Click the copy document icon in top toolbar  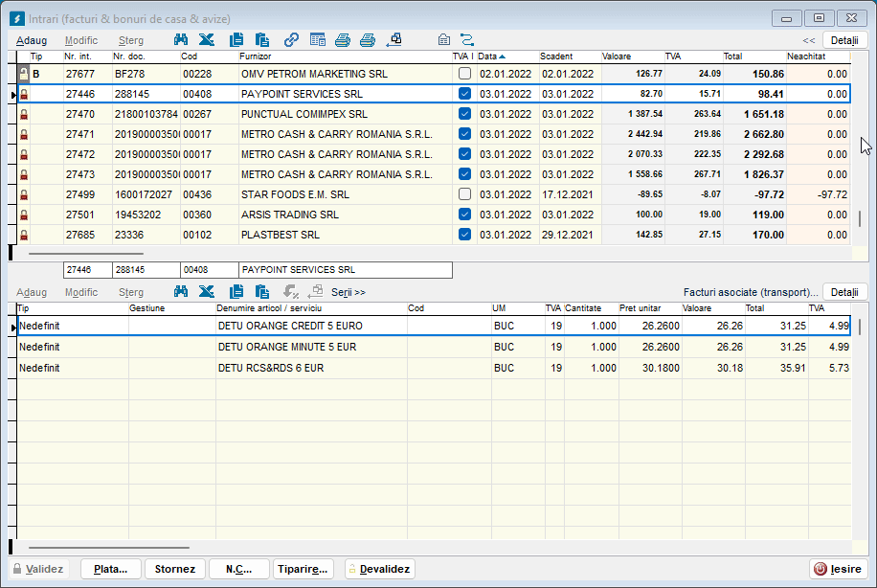coord(236,39)
